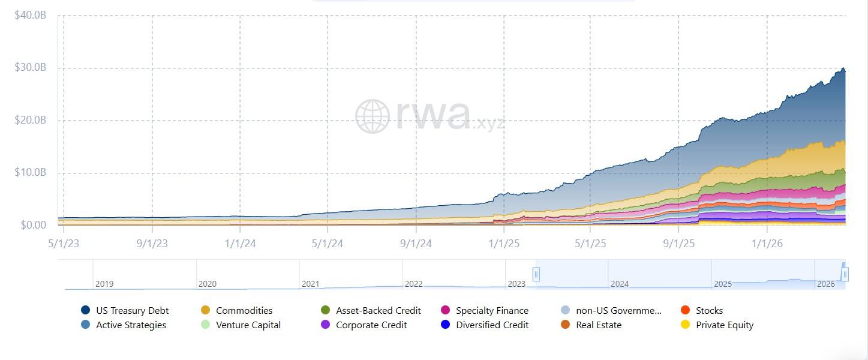Click the Commodities legend color dot
The height and width of the screenshot is (360, 868).
tap(206, 310)
